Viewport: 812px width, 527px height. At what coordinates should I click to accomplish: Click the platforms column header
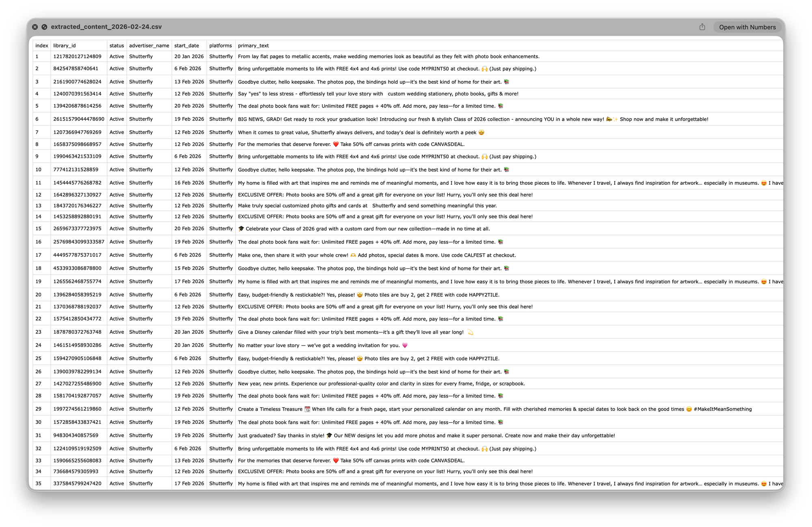pyautogui.click(x=220, y=45)
